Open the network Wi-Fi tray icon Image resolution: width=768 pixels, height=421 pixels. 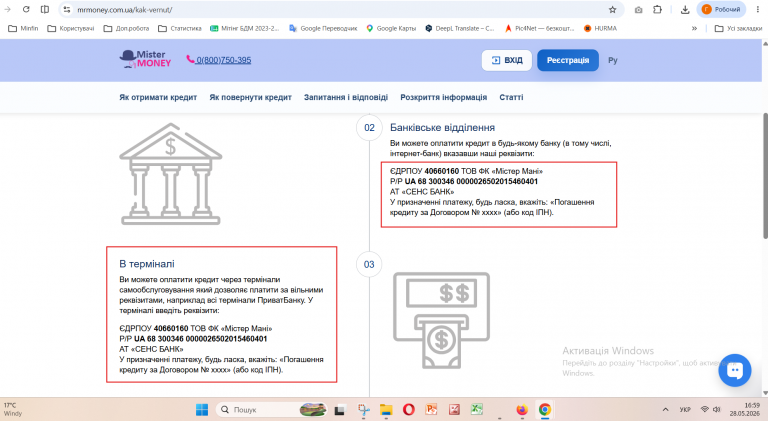click(705, 409)
